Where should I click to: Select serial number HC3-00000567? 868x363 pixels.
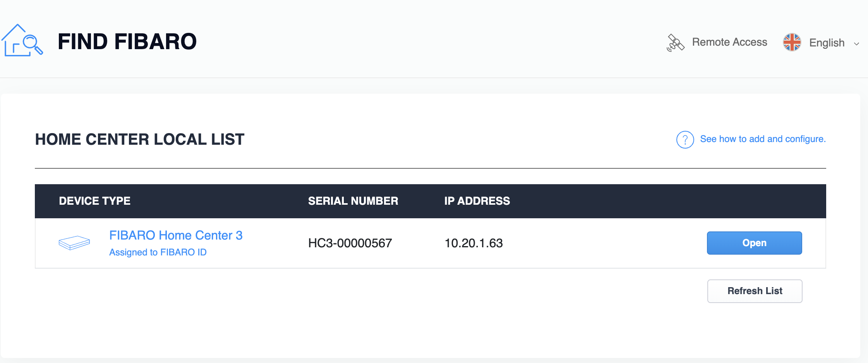[350, 243]
